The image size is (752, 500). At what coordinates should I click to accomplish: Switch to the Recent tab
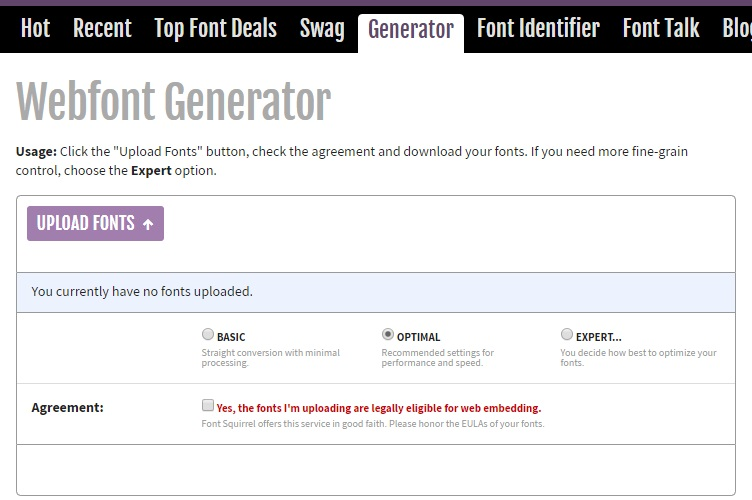pos(102,29)
